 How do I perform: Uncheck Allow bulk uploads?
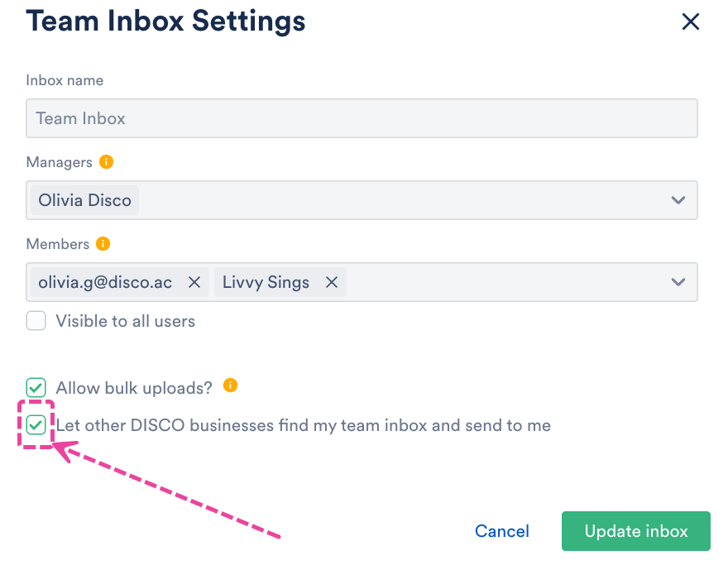[36, 387]
